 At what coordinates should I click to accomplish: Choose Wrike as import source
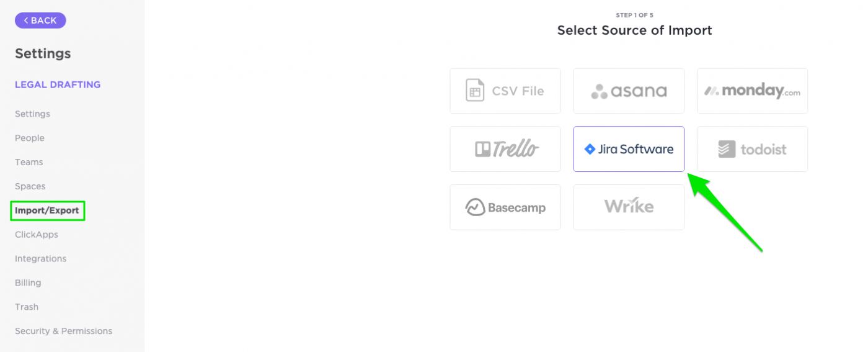pyautogui.click(x=629, y=207)
